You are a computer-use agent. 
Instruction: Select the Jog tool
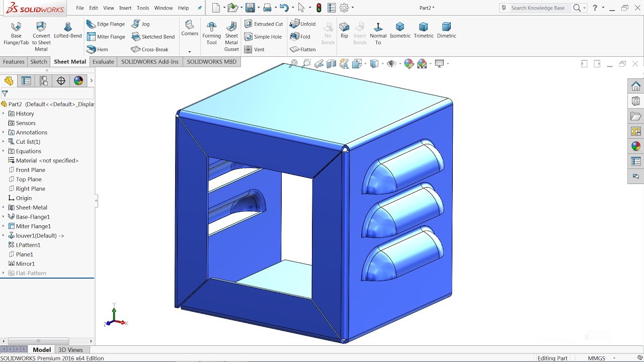click(x=140, y=24)
